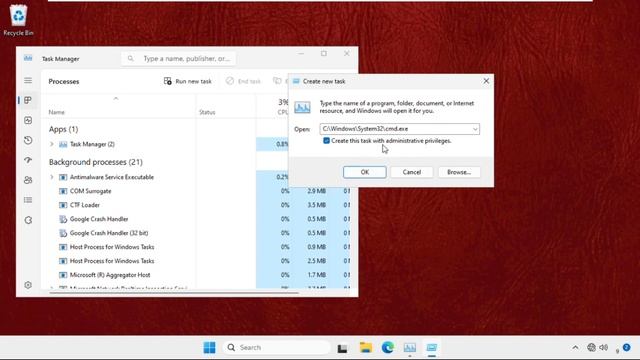Click the COM Surrogate process icon
Image resolution: width=640 pixels, height=360 pixels.
tap(63, 191)
